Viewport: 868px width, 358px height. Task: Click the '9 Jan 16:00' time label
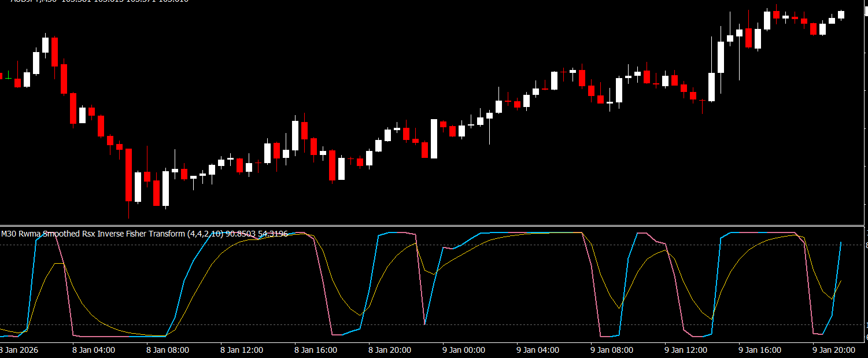pos(760,350)
